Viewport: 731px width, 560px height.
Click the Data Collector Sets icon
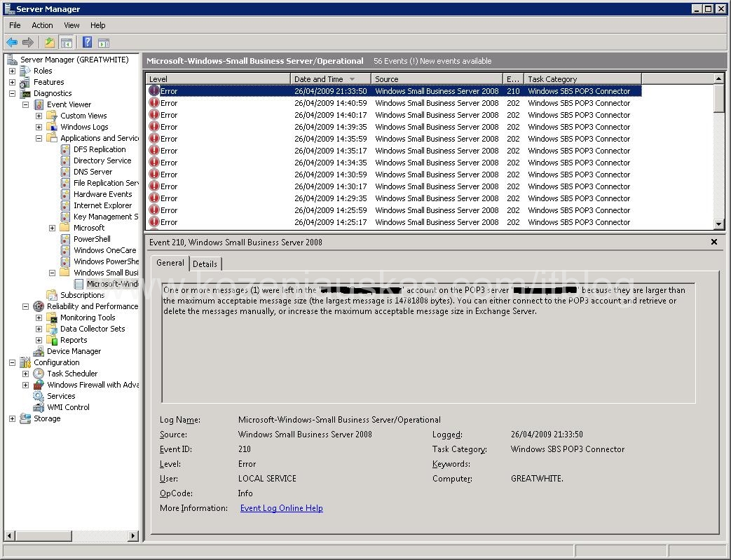tap(52, 329)
